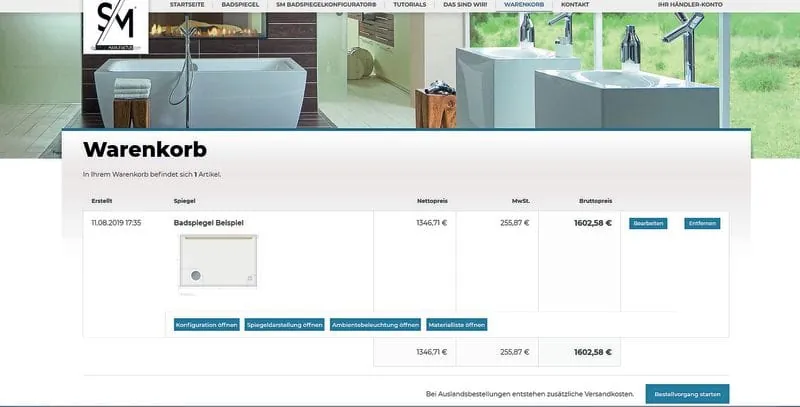Open Ambientebeleuchtung via its button

tap(376, 325)
